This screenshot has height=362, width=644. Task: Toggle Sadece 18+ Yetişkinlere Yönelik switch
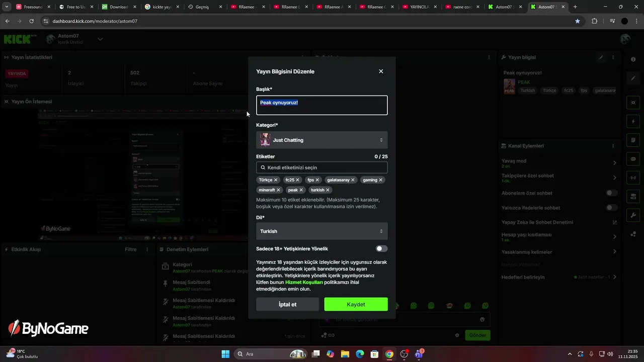click(382, 248)
